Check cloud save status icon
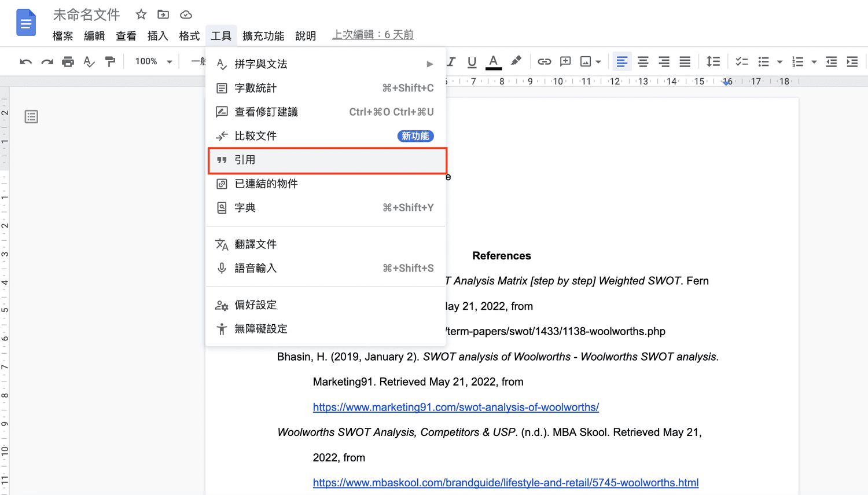The height and width of the screenshot is (495, 868). 186,14
